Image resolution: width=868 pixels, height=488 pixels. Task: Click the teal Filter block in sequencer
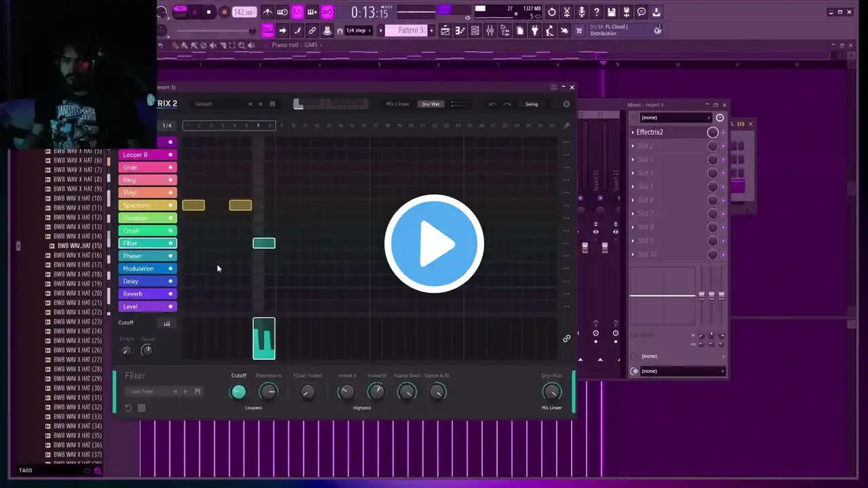[264, 243]
